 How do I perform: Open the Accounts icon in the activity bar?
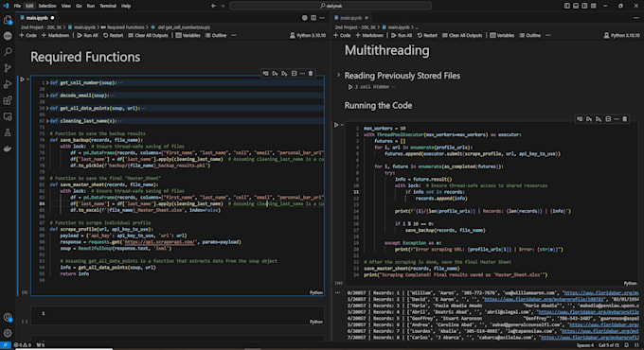point(8,317)
